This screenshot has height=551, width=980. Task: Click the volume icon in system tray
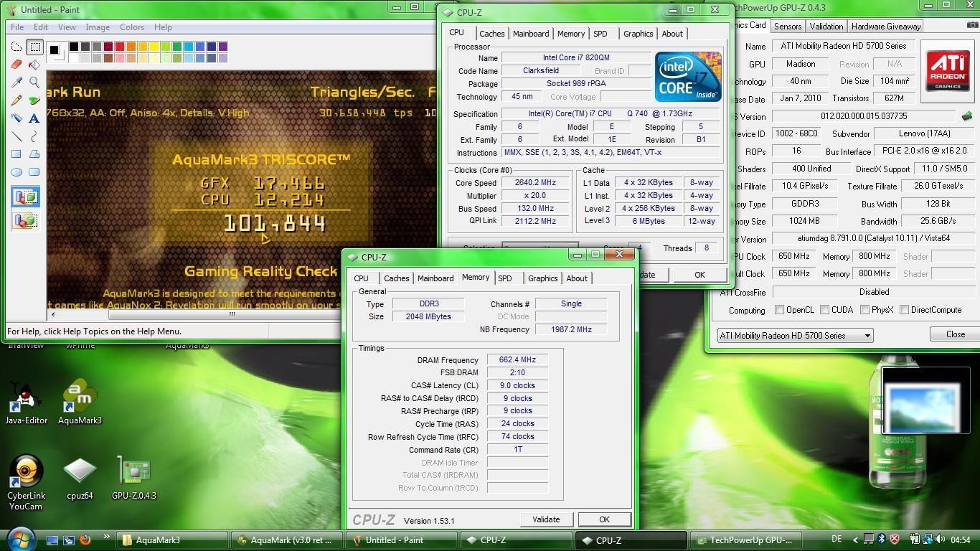pos(939,540)
